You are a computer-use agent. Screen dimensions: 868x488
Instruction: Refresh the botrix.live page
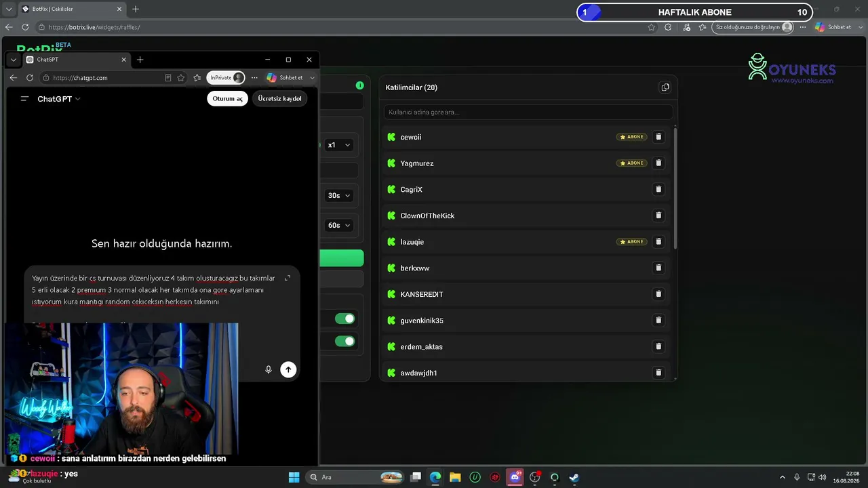(25, 27)
